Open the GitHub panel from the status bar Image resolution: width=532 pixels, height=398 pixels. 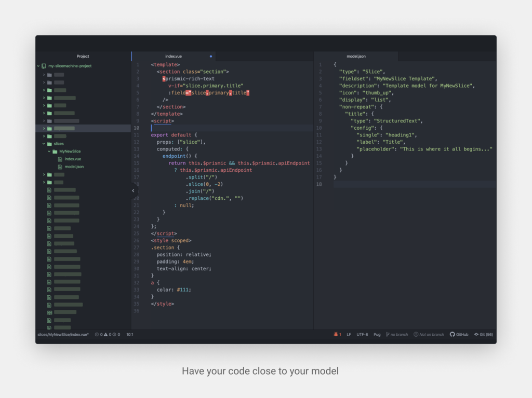coord(459,335)
